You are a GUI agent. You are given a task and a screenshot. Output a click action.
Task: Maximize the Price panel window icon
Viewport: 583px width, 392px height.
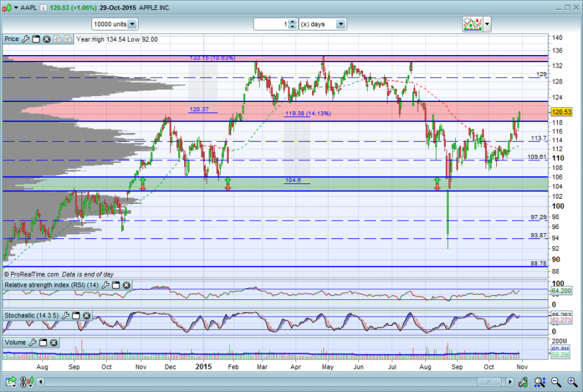pos(36,39)
